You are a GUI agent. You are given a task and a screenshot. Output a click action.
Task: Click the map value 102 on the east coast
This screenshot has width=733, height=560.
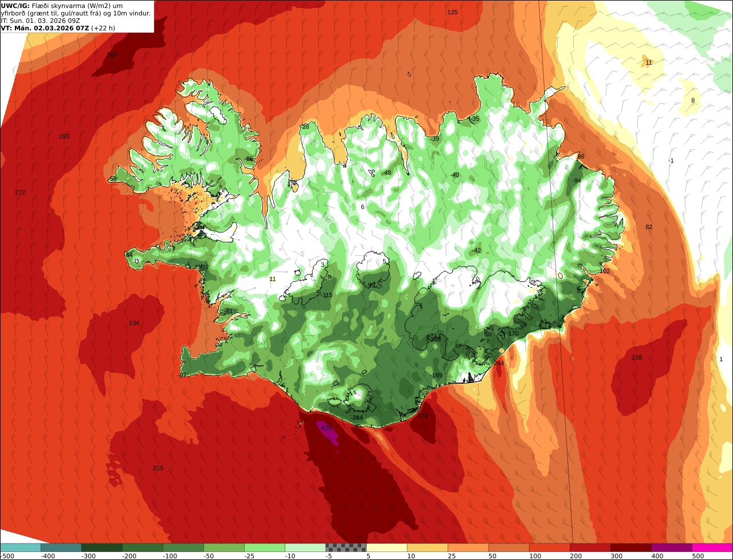coord(605,271)
